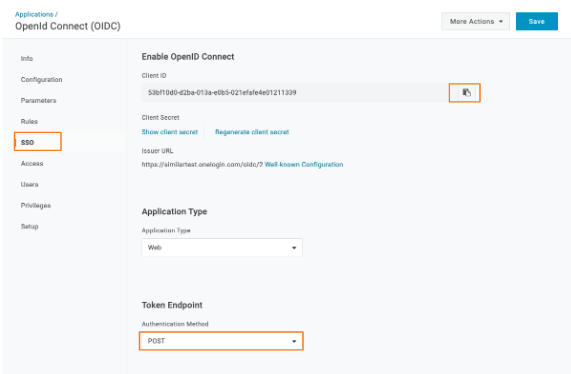
Task: Open the Rules tab
Action: point(29,122)
